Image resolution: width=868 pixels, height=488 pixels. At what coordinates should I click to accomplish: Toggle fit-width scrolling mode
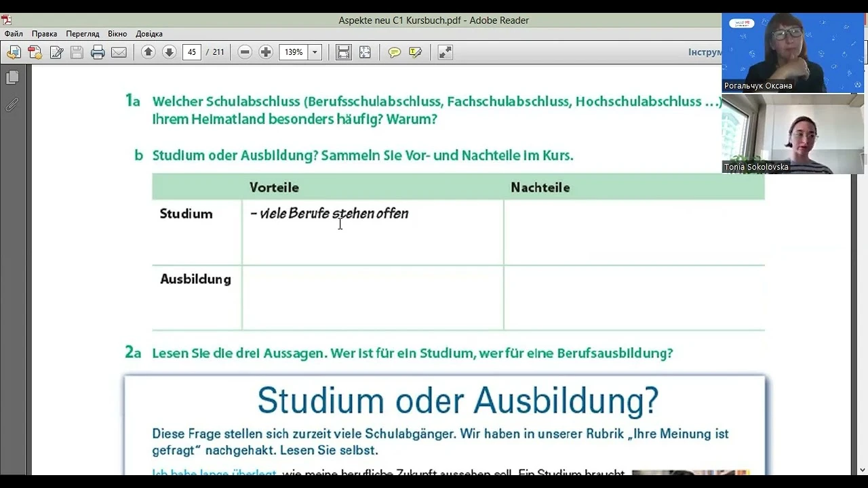click(x=344, y=52)
